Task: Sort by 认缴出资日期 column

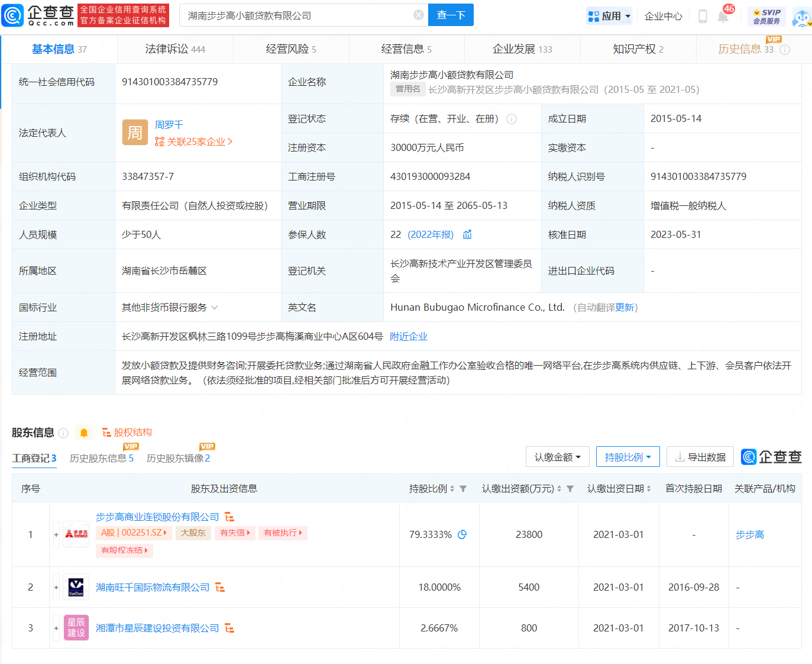Action: (x=649, y=489)
